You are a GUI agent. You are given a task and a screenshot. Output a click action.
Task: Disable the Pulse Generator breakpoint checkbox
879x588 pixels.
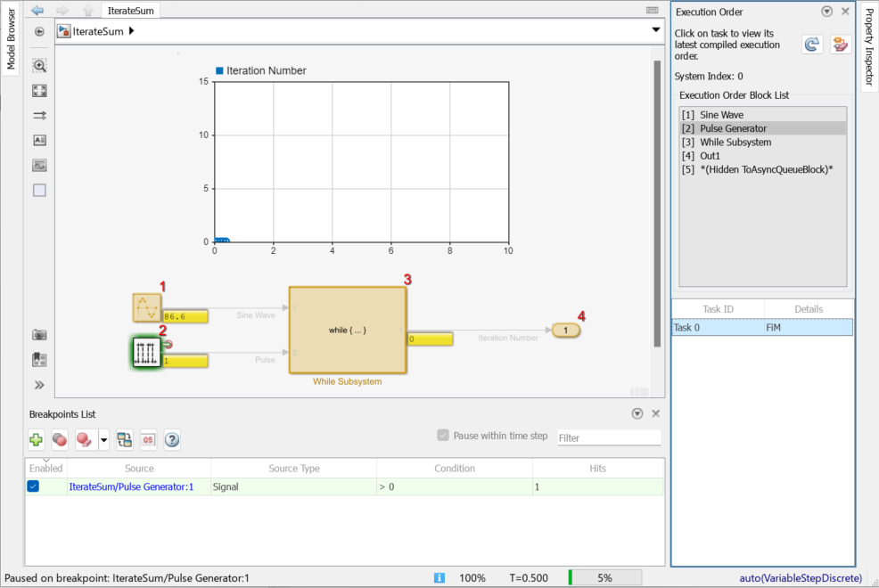point(33,486)
